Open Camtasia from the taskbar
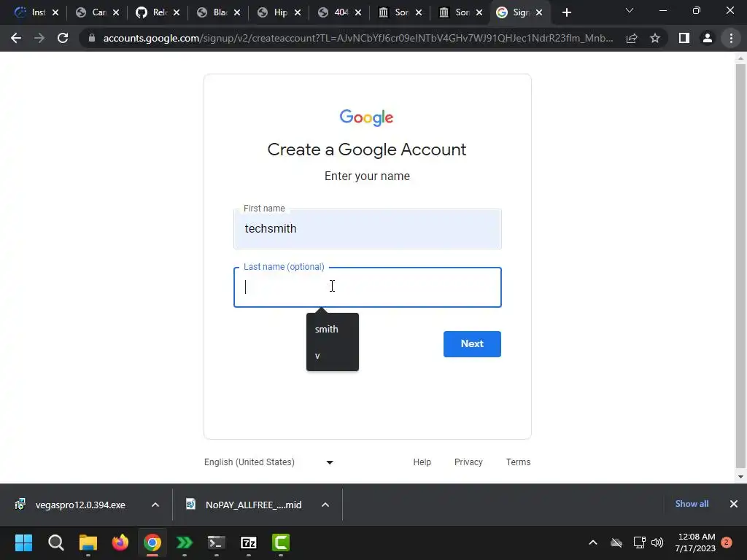Screen dimensions: 747x560 coord(281,542)
